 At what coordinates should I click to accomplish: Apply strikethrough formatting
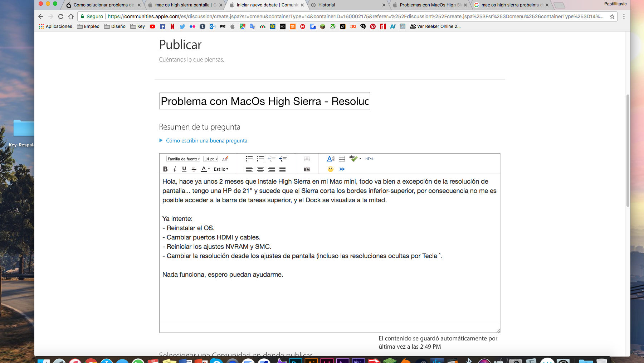(194, 169)
